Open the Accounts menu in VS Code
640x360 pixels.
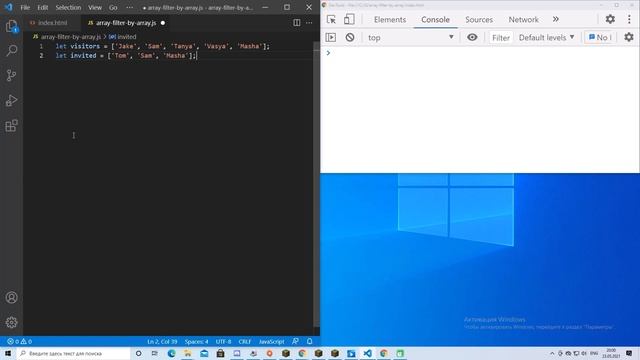coord(11,298)
